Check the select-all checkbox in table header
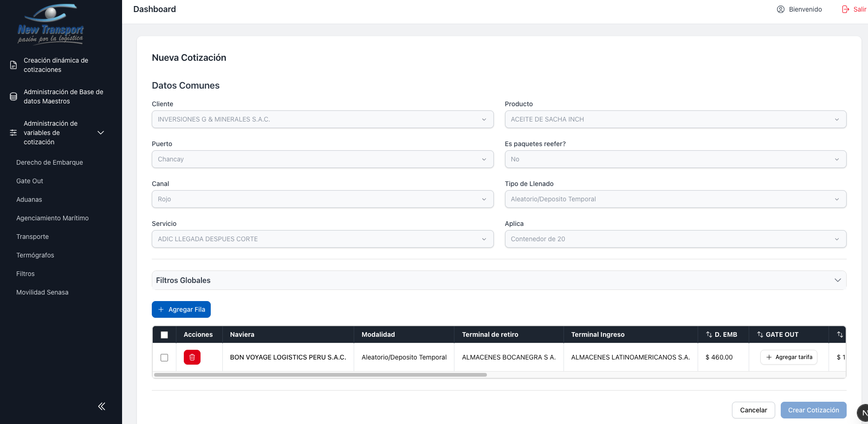The height and width of the screenshot is (424, 868). point(164,335)
